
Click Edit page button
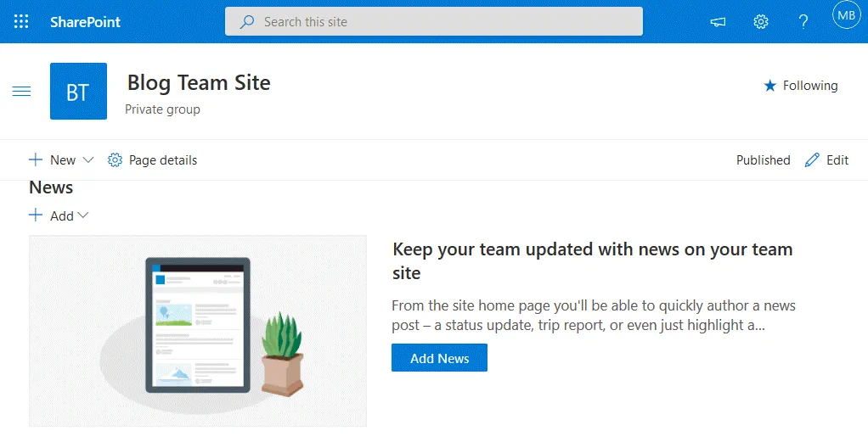(826, 159)
